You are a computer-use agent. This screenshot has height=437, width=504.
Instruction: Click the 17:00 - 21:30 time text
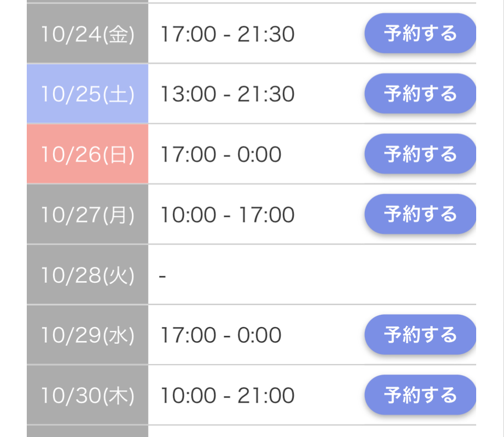[x=227, y=34]
